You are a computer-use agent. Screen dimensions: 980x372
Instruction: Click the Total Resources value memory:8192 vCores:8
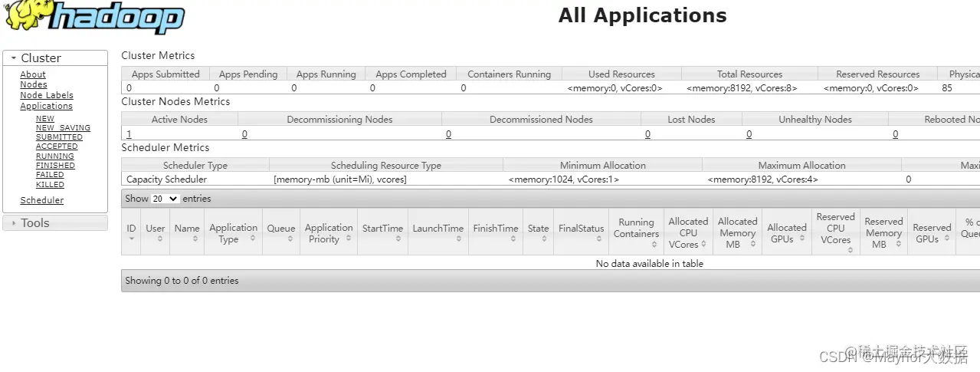pos(742,88)
